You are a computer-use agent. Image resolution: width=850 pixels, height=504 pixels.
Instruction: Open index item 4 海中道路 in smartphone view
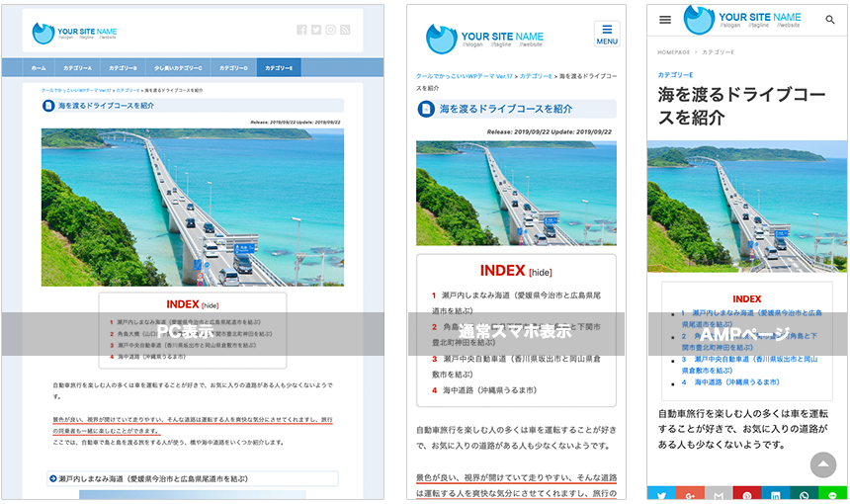tap(484, 390)
